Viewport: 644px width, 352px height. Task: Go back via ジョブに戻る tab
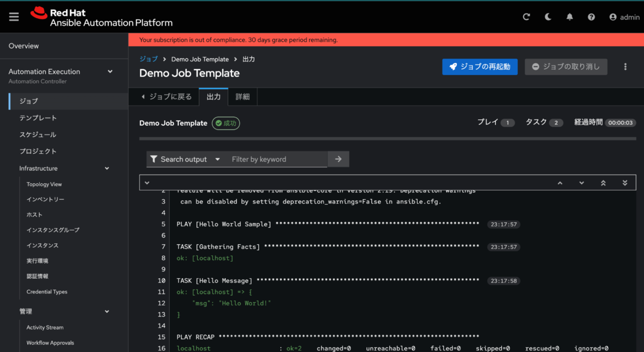166,97
